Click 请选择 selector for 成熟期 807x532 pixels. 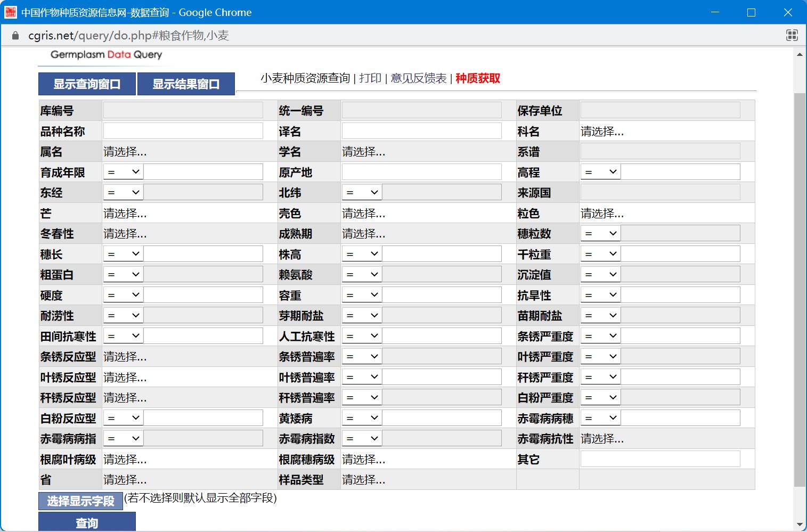(x=363, y=234)
